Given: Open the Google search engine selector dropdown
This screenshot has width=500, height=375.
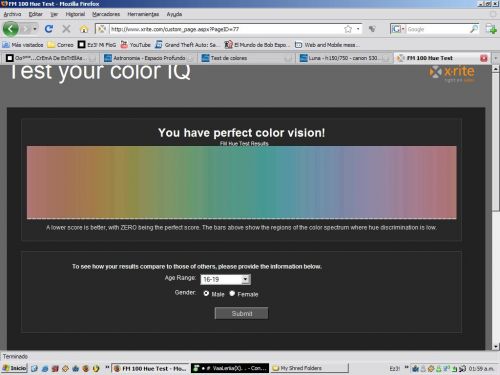Looking at the screenshot, I should coord(398,29).
